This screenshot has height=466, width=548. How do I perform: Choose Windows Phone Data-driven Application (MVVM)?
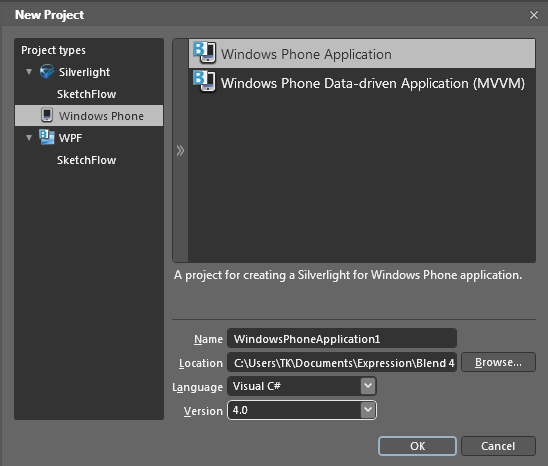[x=362, y=83]
